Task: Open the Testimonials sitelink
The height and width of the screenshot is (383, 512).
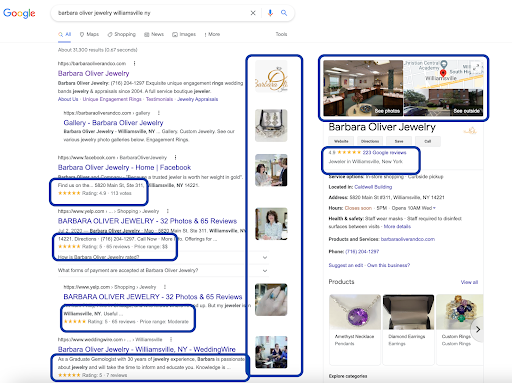Action: tap(159, 99)
